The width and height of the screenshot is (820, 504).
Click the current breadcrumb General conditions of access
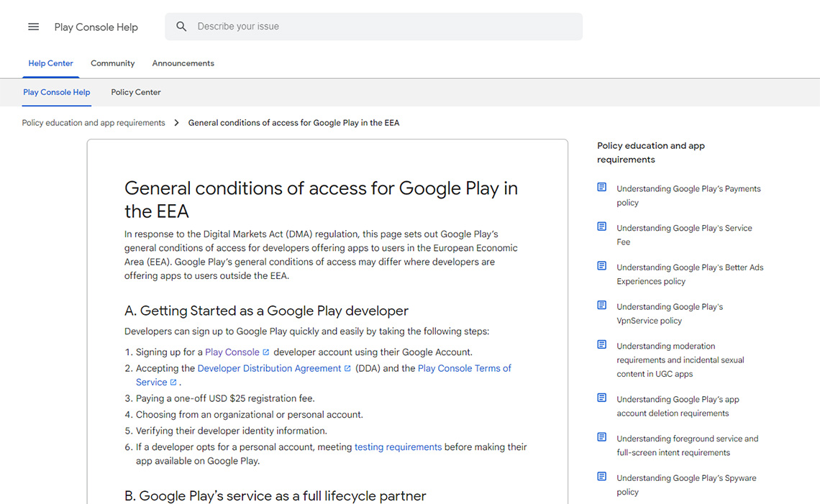(294, 123)
